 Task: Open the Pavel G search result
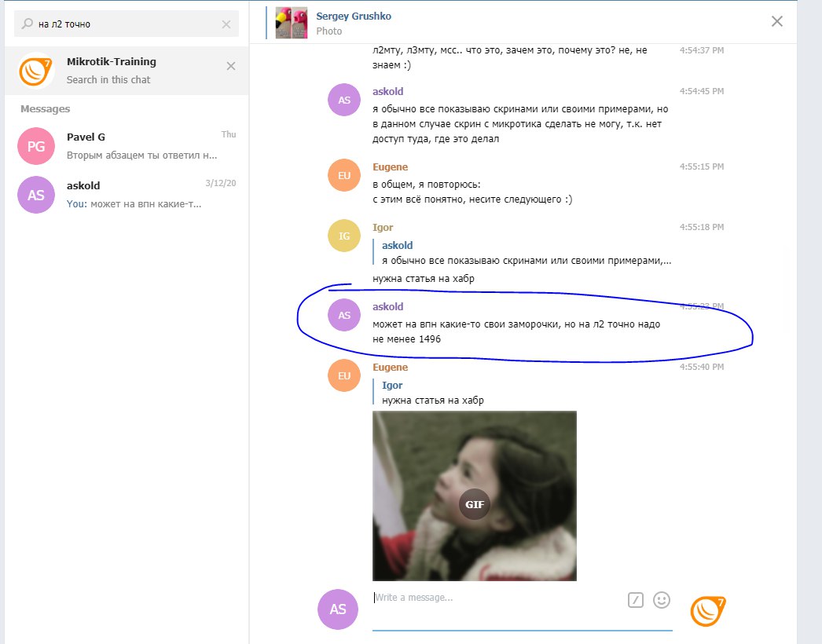(127, 145)
